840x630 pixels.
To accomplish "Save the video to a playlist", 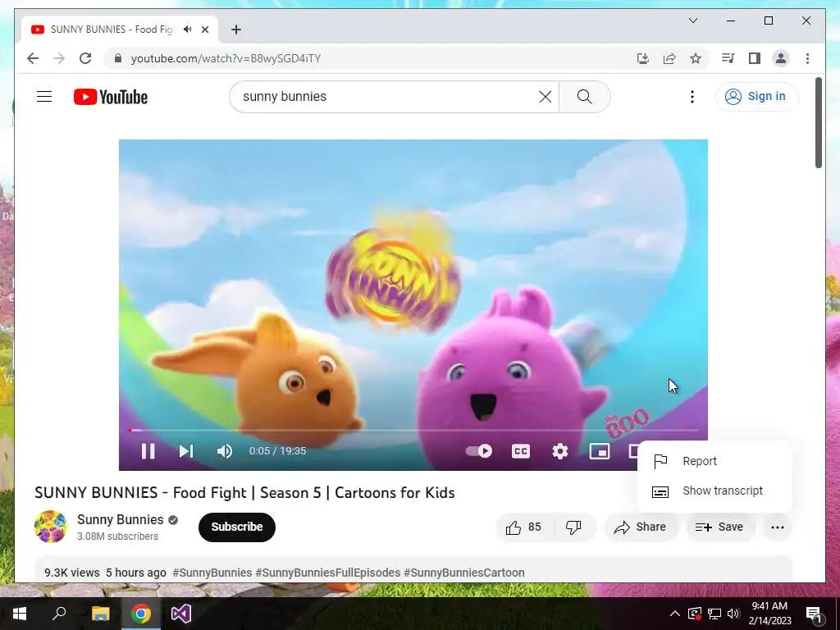I will click(x=719, y=527).
